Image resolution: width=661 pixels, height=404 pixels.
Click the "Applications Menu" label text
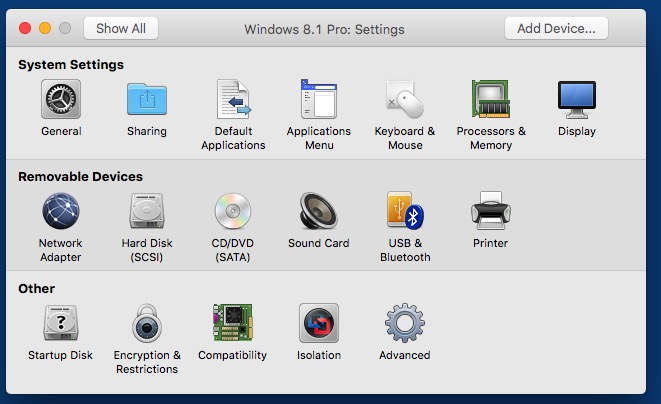tap(319, 138)
